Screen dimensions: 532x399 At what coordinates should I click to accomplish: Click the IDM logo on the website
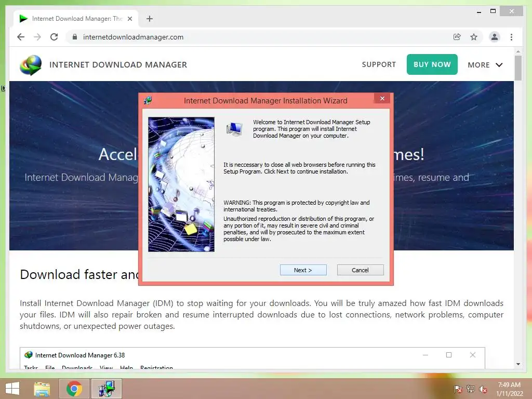point(31,65)
